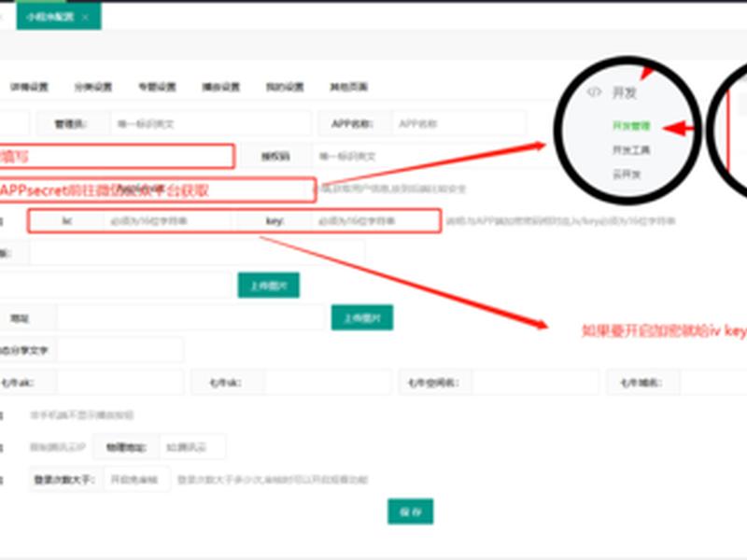Click the 上传图片 button beside 地址 field
747x560 pixels.
(x=362, y=317)
